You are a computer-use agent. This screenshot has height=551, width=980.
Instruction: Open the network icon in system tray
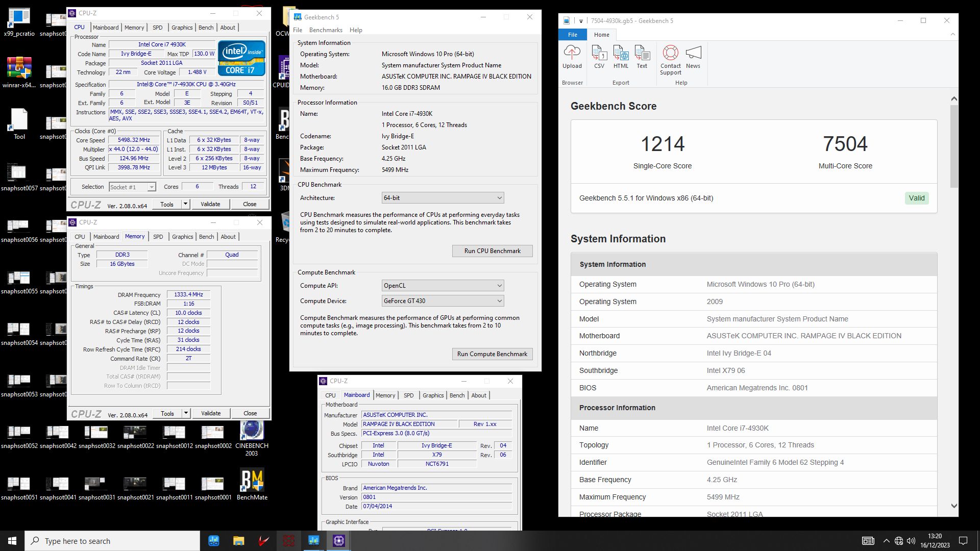[x=899, y=541]
